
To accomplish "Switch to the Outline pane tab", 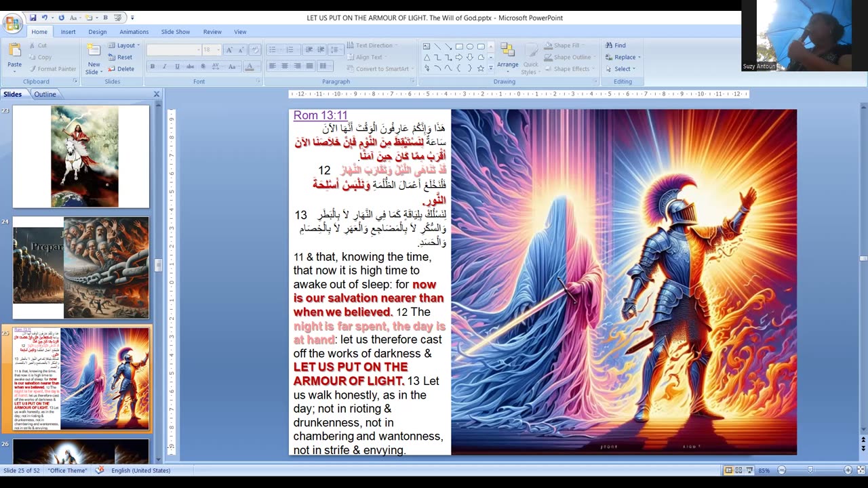I will [45, 94].
